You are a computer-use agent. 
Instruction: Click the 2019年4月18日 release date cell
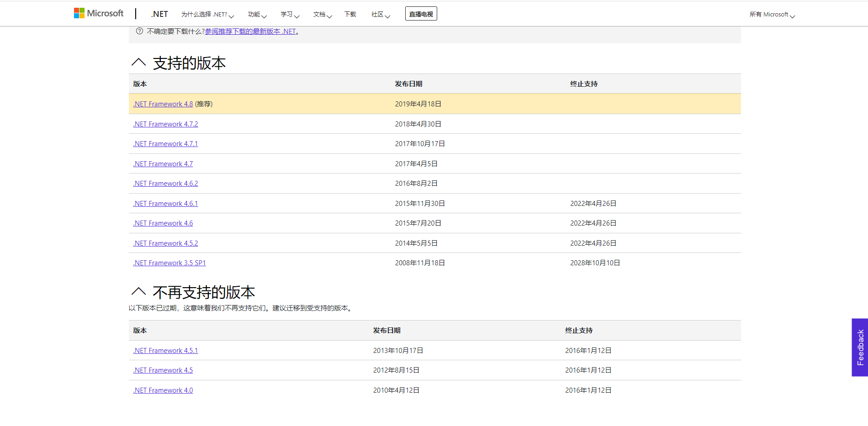(418, 104)
